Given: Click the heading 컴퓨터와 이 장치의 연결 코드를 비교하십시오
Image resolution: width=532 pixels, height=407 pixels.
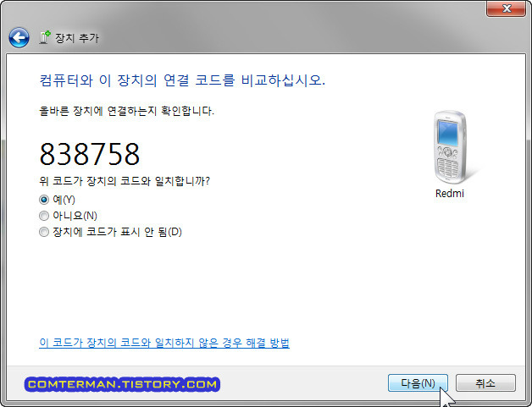Looking at the screenshot, I should point(182,80).
